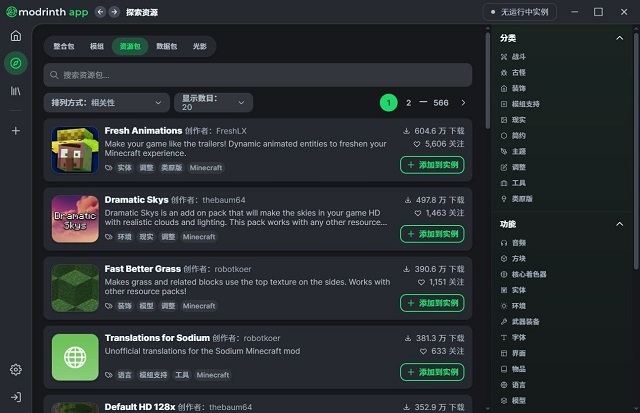The height and width of the screenshot is (413, 640).
Task: Click the headphones icon beside 音频
Action: (x=504, y=243)
